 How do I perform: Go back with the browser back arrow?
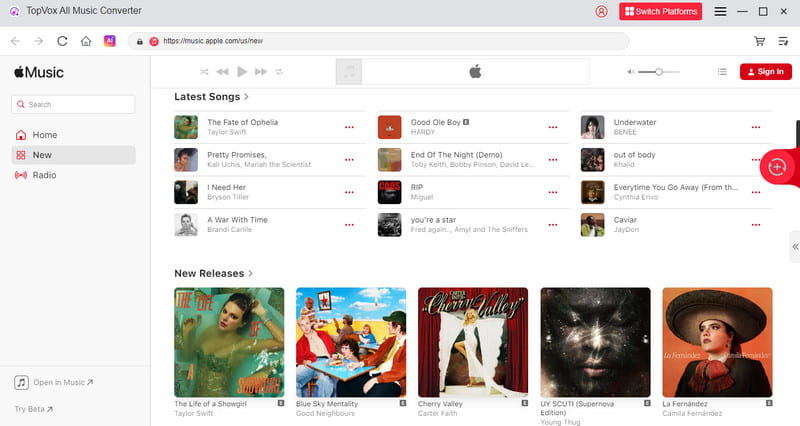pyautogui.click(x=15, y=41)
